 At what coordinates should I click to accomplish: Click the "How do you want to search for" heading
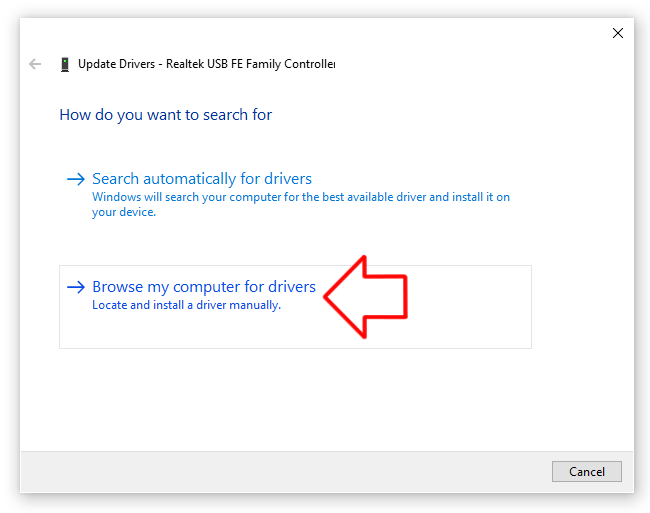166,115
